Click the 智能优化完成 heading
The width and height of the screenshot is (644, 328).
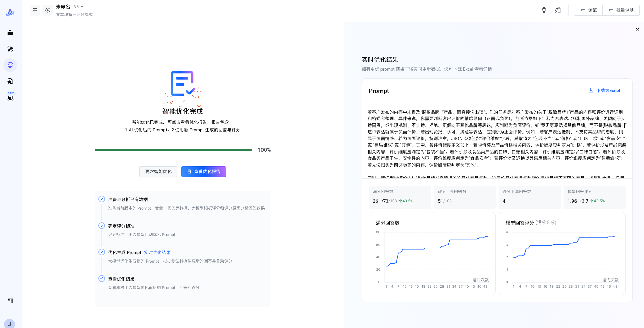183,111
